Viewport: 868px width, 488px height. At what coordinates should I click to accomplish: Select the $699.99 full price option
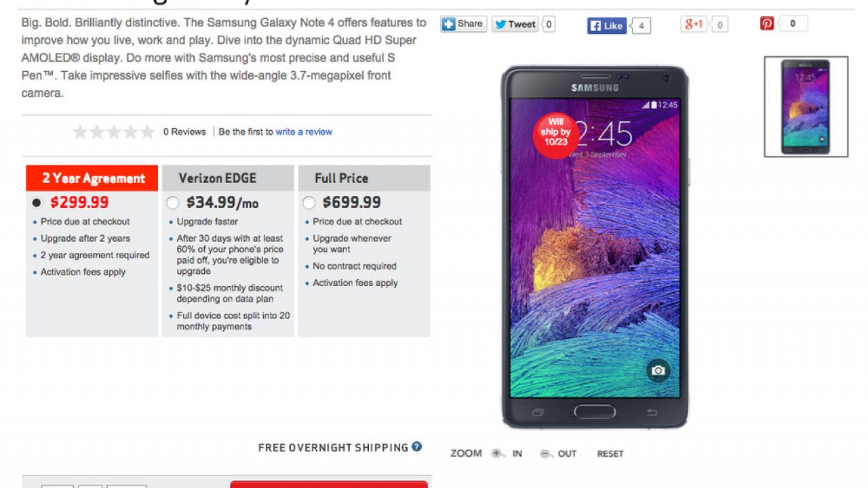(x=309, y=202)
